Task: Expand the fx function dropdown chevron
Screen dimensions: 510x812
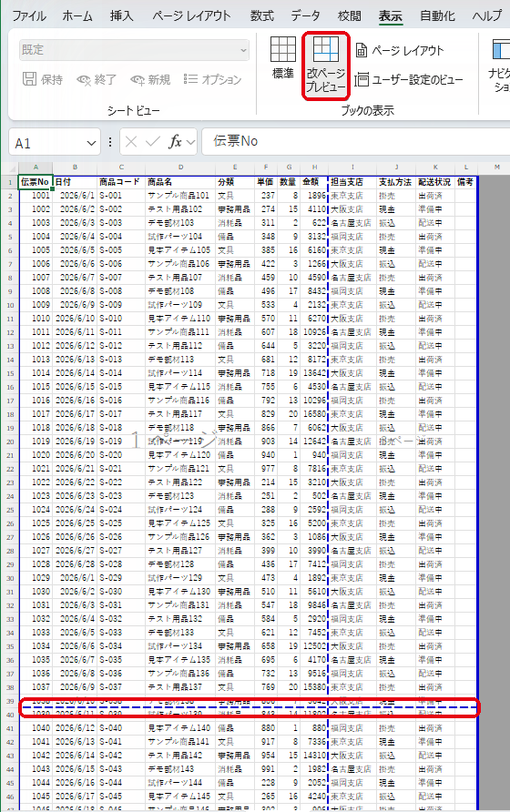Action: coord(190,142)
